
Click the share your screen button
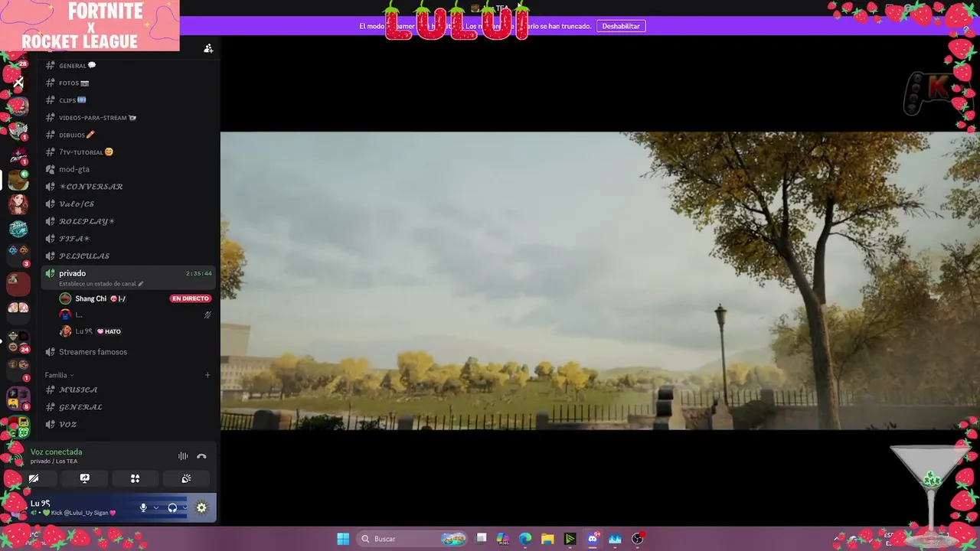click(85, 478)
